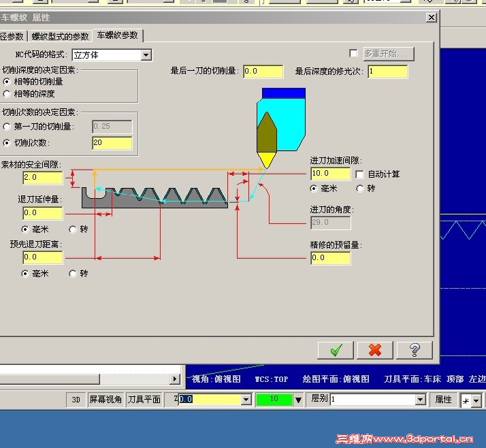This screenshot has width=486, height=448.
Task: Edit 退刀延伸量 field
Action: coord(43,213)
